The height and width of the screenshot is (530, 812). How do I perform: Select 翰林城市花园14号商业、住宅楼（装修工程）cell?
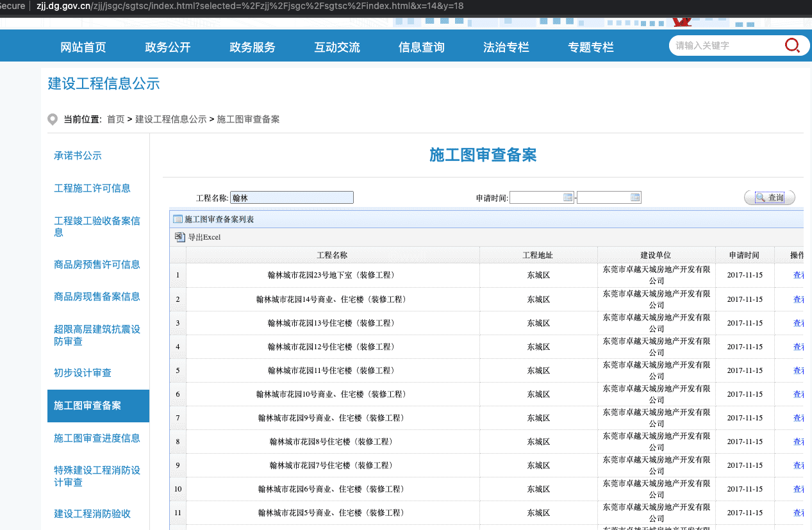[x=331, y=299]
